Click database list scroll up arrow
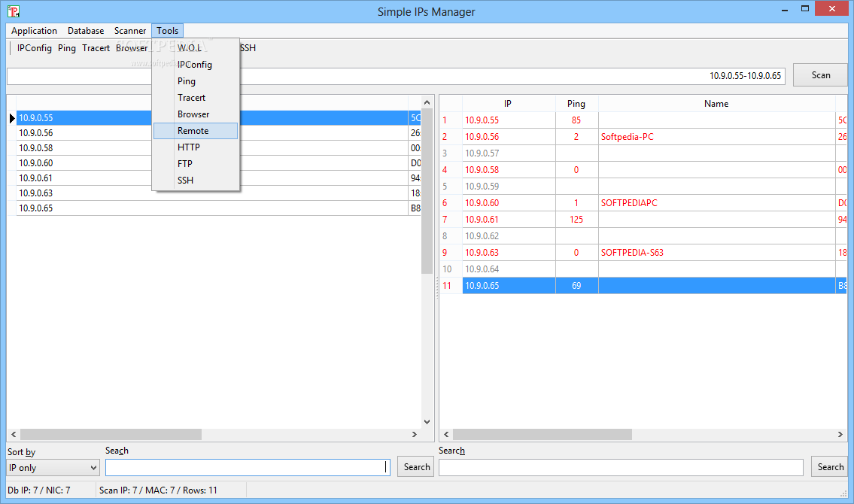Viewport: 854px width, 504px height. tap(427, 102)
